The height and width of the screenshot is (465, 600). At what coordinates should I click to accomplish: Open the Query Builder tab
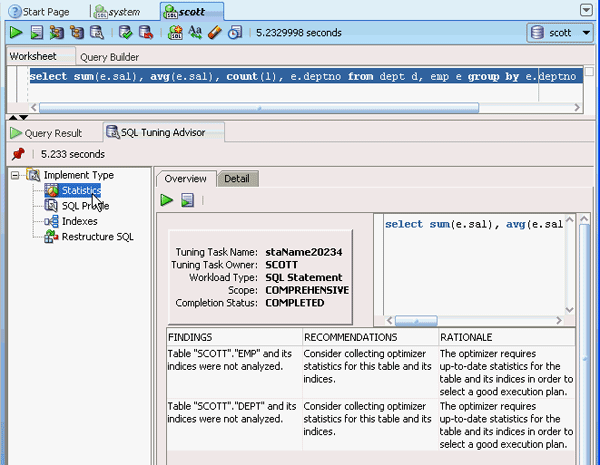109,57
